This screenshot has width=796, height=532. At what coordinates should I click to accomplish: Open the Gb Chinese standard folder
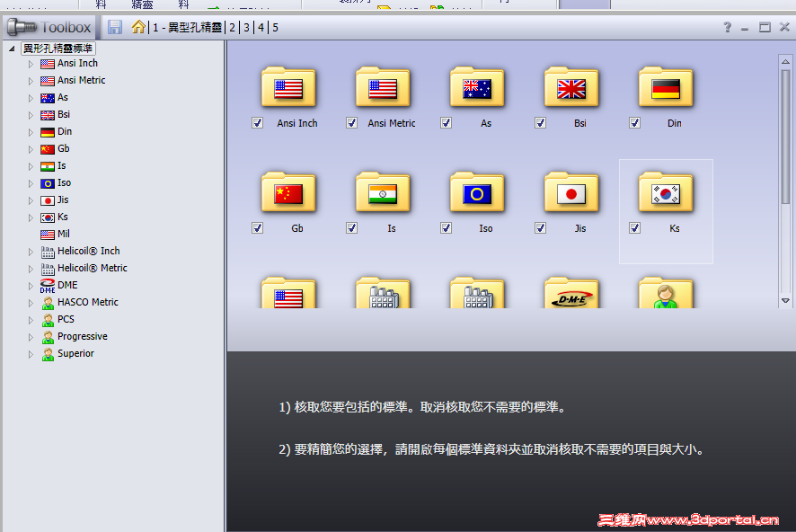pyautogui.click(x=288, y=192)
